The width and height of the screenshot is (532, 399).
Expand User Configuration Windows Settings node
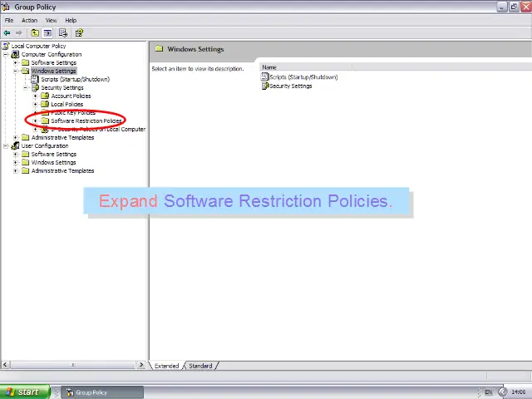click(x=16, y=163)
